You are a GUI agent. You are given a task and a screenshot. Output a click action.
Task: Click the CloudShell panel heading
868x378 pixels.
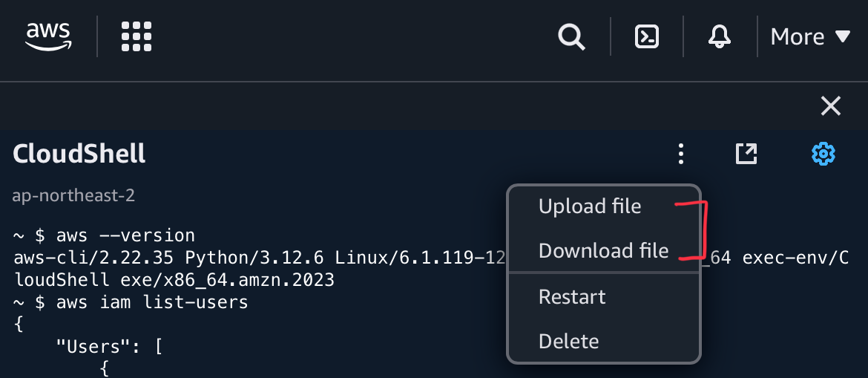(x=79, y=154)
